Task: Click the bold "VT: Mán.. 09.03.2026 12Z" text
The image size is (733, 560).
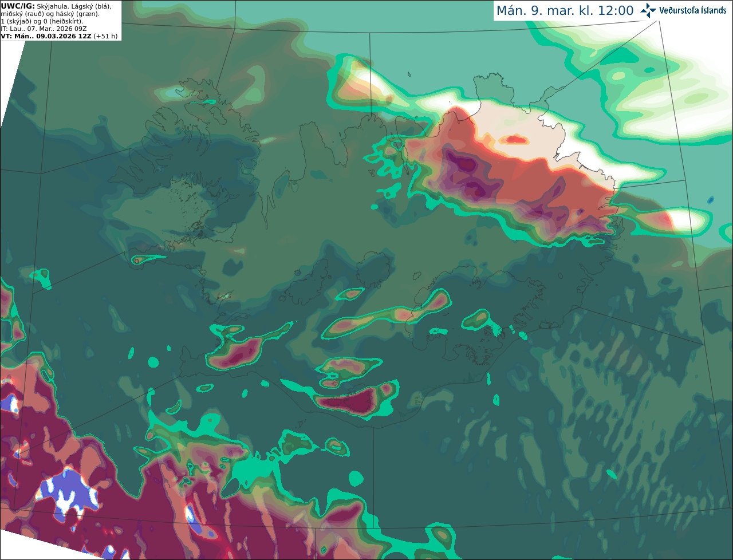Action: pyautogui.click(x=46, y=36)
